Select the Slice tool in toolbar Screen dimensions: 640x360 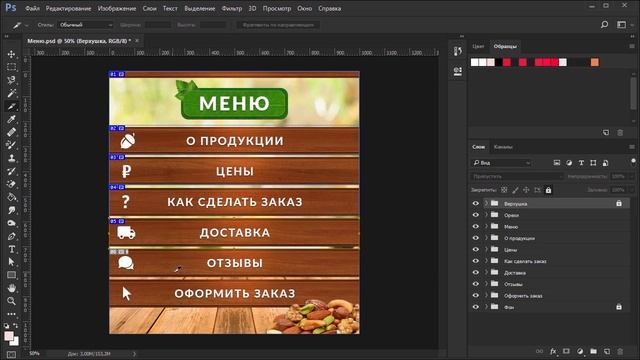[x=11, y=106]
